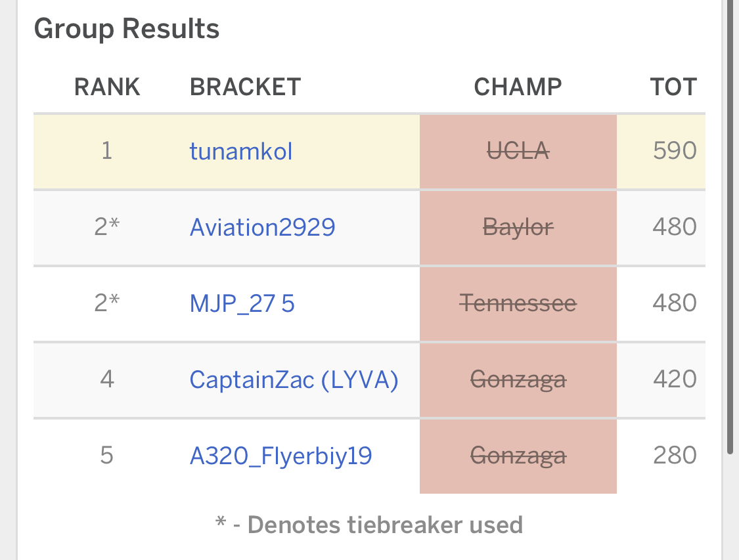Image resolution: width=739 pixels, height=560 pixels.
Task: Click the tiebreaker footnote text
Action: (x=369, y=525)
